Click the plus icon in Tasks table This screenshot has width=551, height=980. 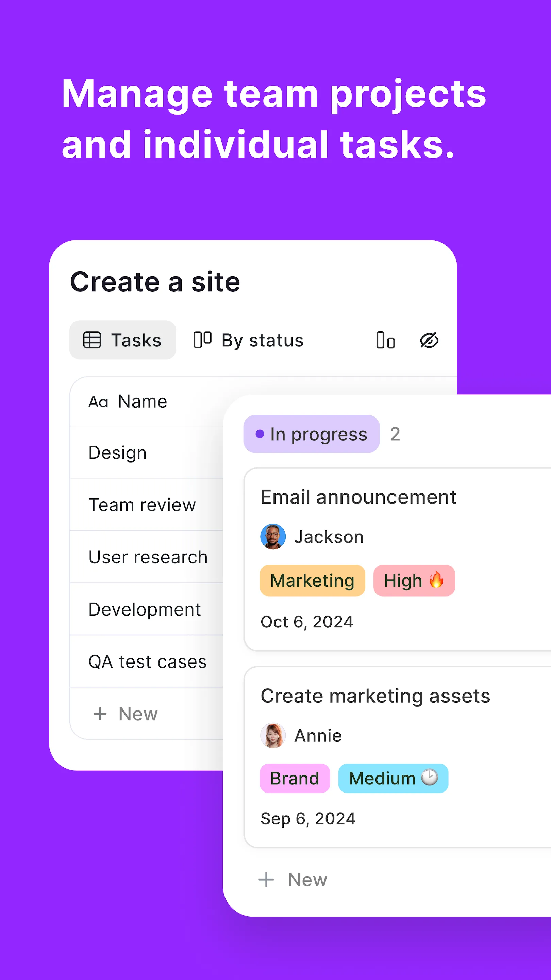[100, 714]
